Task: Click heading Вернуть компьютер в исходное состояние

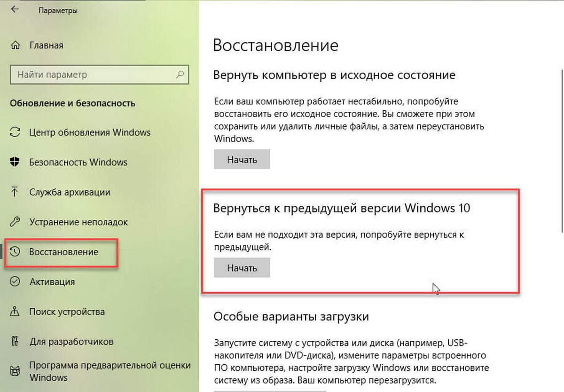Action: 335,75
